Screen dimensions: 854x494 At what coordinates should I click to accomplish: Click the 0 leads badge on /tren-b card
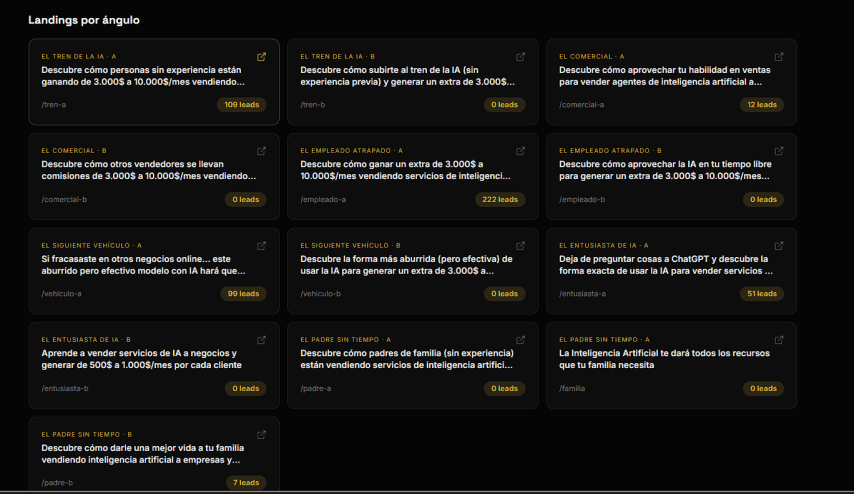[504, 105]
